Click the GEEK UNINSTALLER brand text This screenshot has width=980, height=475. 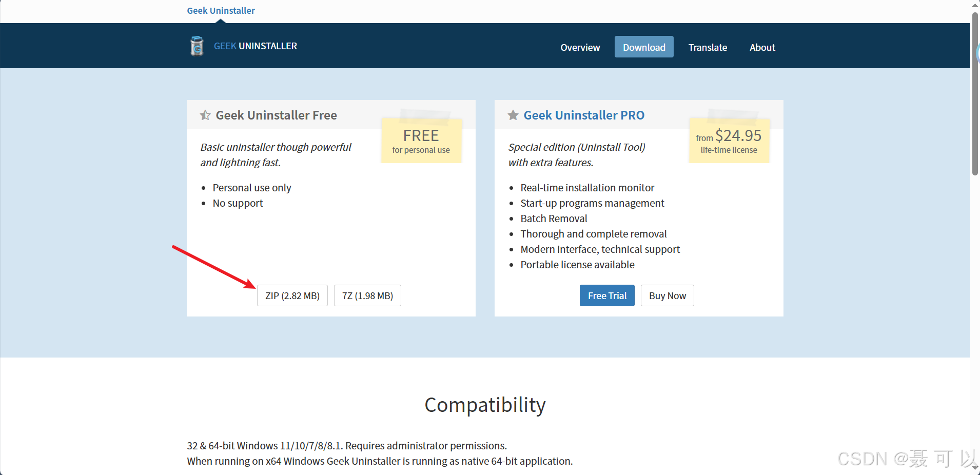tap(256, 46)
